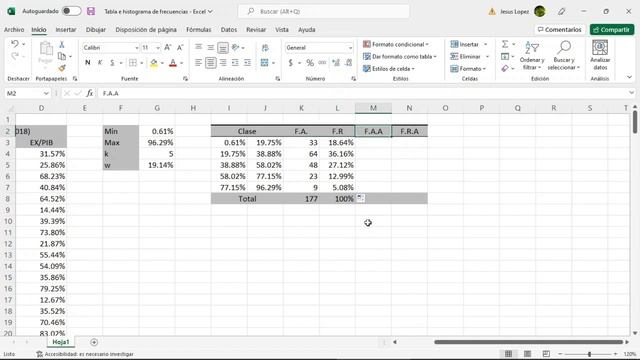Toggle center horizontal alignment

point(211,62)
